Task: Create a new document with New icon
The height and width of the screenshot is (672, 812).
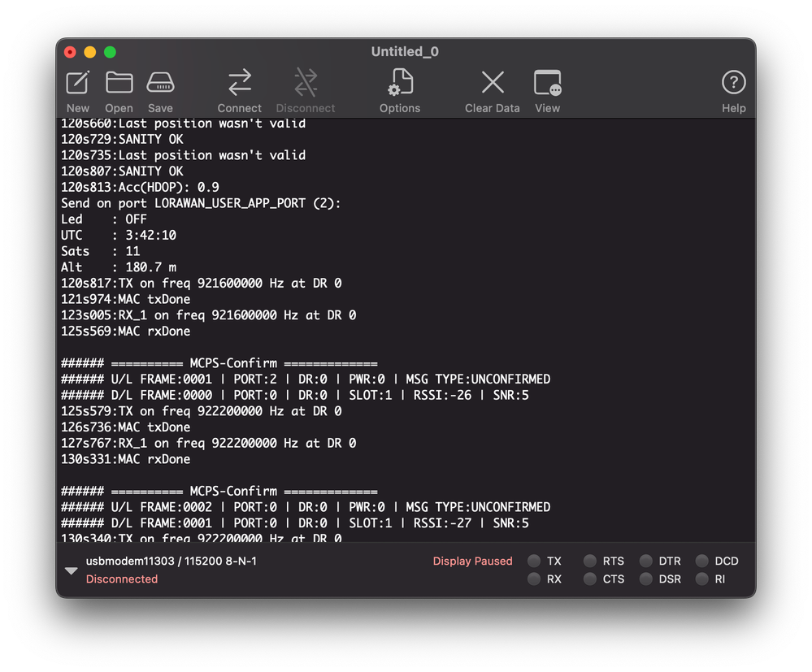Action: point(78,91)
